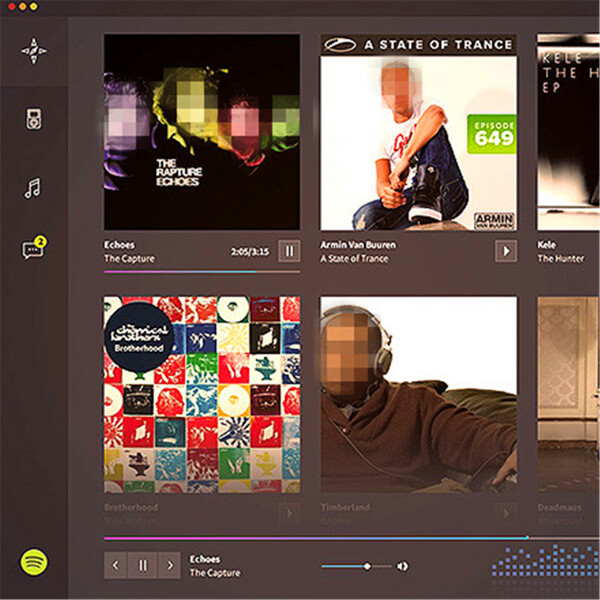This screenshot has height=600, width=600.
Task: Maximize window with yellow title-bar button
Action: (34, 7)
